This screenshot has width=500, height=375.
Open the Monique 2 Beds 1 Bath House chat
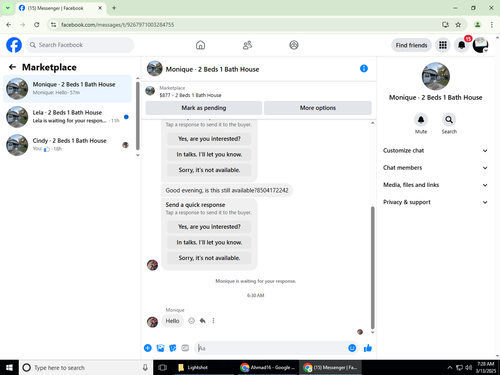tap(68, 89)
